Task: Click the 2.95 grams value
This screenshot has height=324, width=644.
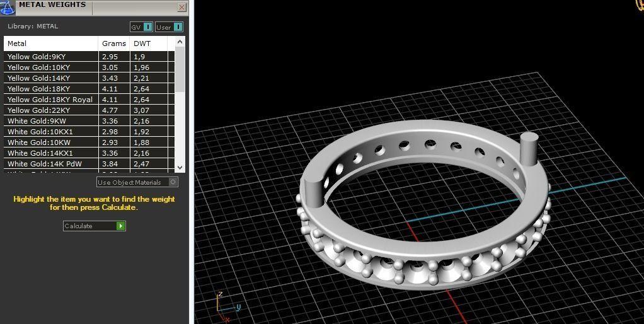Action: click(110, 57)
